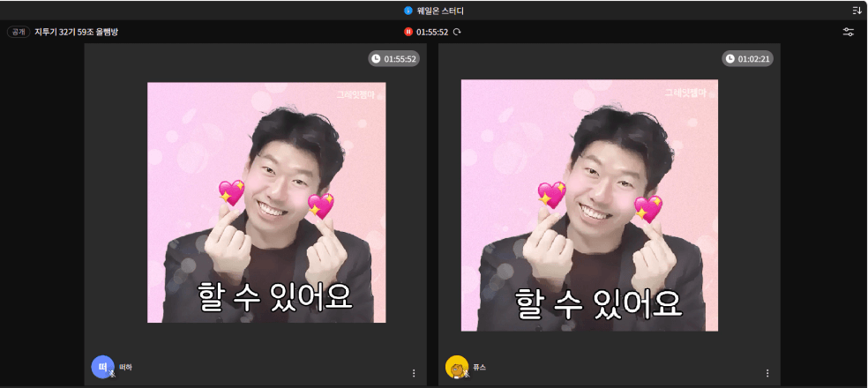Open the room settings sliders icon
This screenshot has width=868, height=388.
[848, 32]
